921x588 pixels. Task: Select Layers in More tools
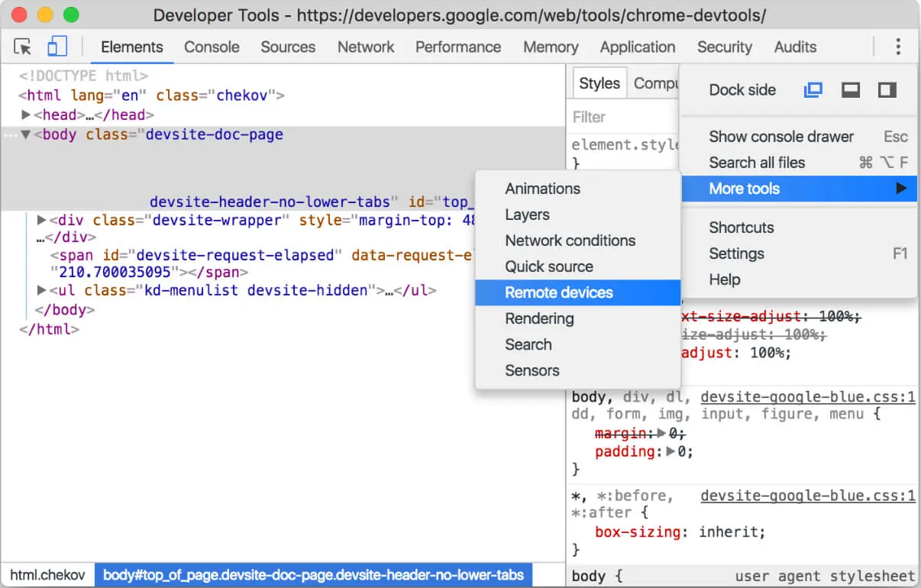577,215
